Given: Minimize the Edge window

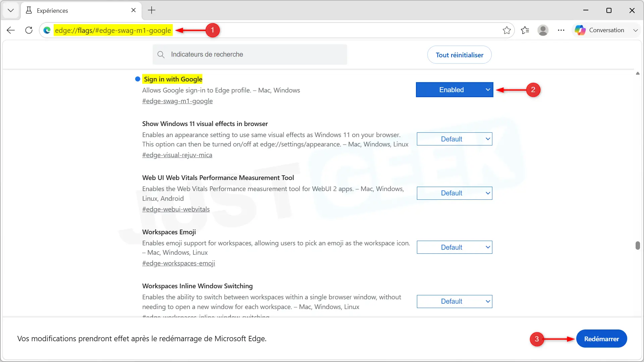Looking at the screenshot, I should click(x=586, y=10).
